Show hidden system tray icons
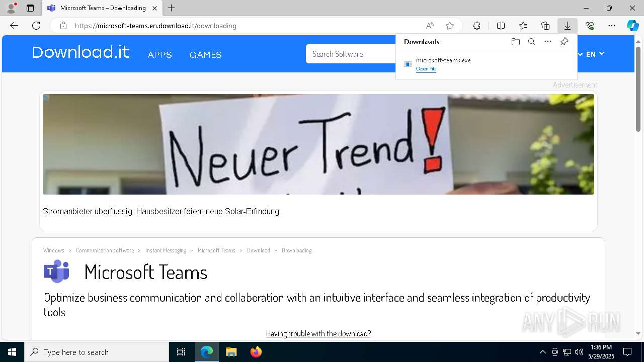 click(x=542, y=352)
